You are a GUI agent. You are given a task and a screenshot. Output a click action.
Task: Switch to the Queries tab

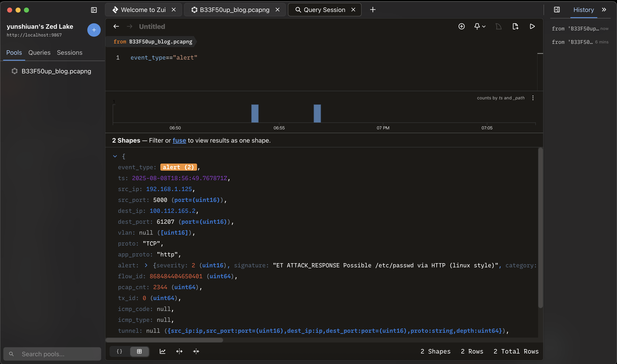pos(39,52)
